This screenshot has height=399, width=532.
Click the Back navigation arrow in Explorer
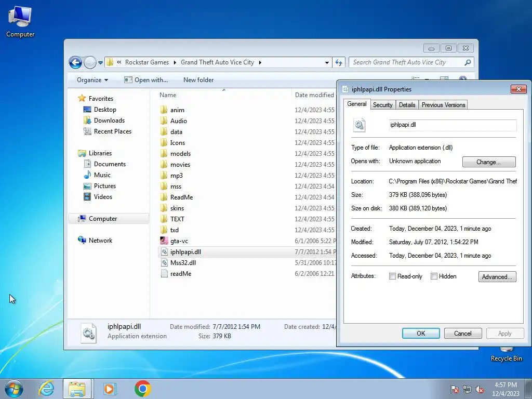(x=75, y=62)
